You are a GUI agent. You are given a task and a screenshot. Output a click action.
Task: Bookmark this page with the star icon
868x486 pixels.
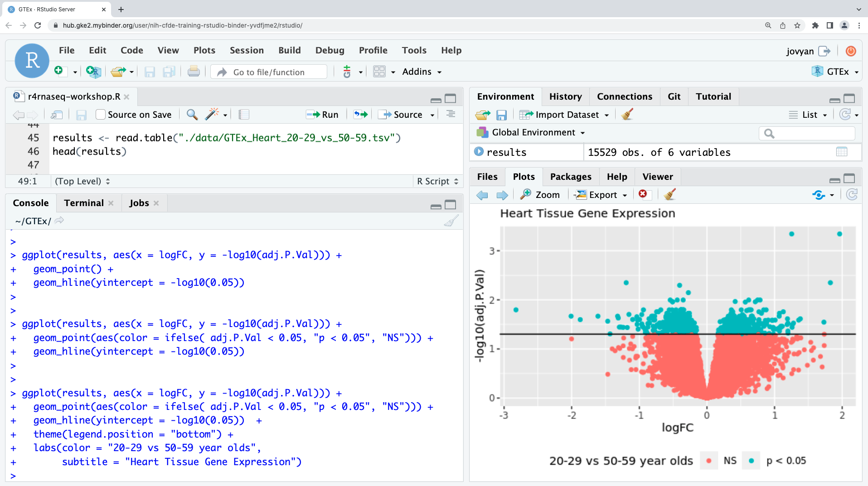[x=797, y=25]
